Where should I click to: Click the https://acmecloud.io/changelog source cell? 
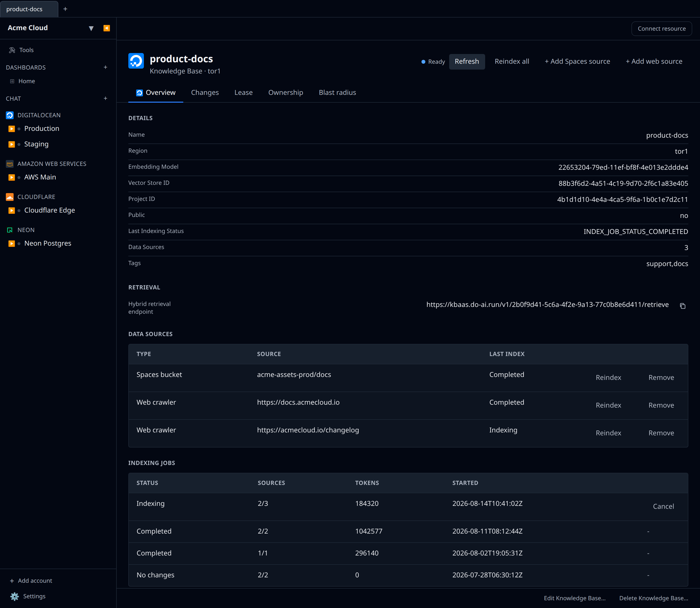point(308,430)
